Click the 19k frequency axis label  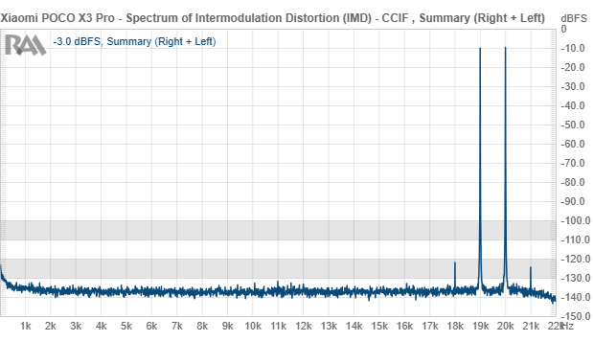(x=480, y=326)
